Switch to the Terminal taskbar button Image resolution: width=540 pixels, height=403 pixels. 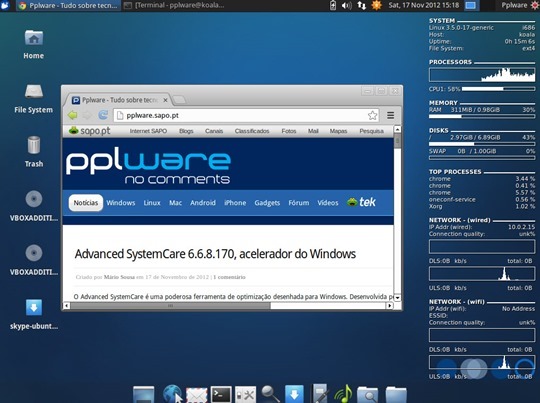click(175, 6)
